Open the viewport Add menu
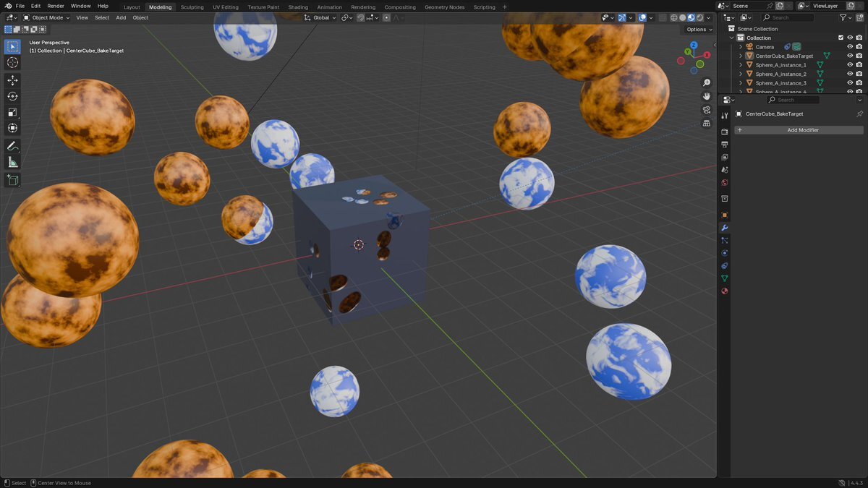868x488 pixels. click(x=121, y=17)
